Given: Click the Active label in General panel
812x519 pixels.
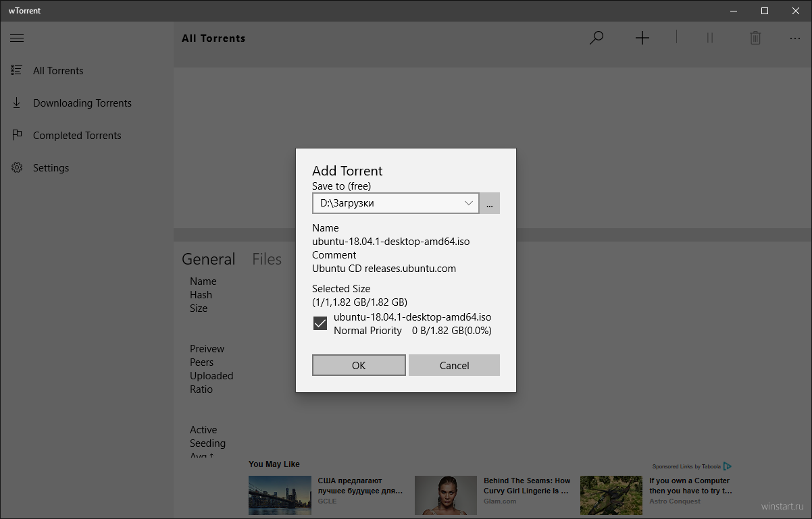Looking at the screenshot, I should [203, 430].
